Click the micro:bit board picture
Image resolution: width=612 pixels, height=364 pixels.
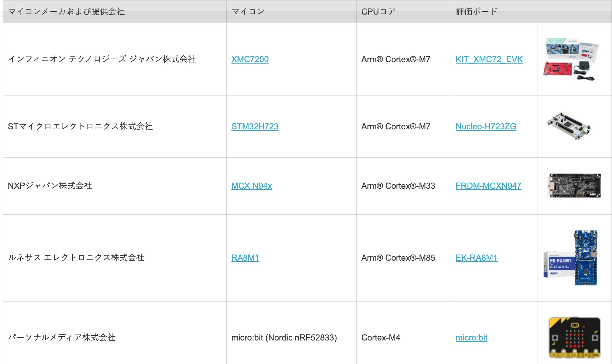(574, 337)
